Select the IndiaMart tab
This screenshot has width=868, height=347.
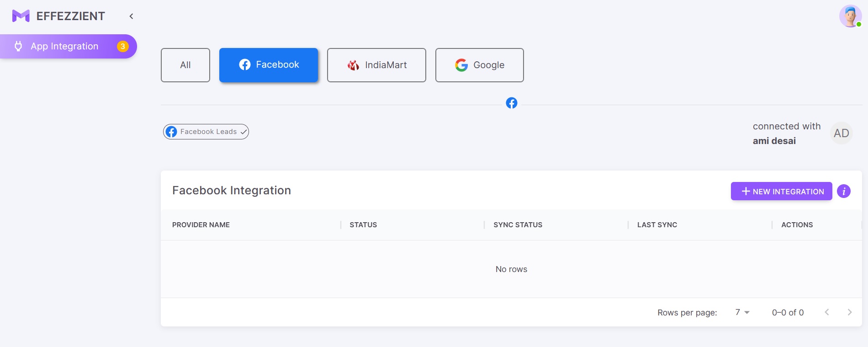point(376,65)
